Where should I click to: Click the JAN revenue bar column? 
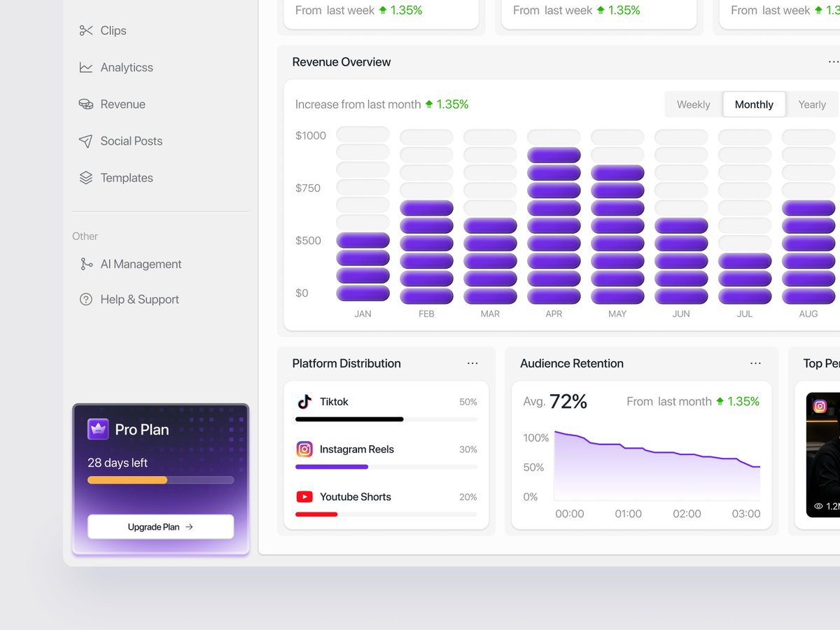(x=363, y=215)
